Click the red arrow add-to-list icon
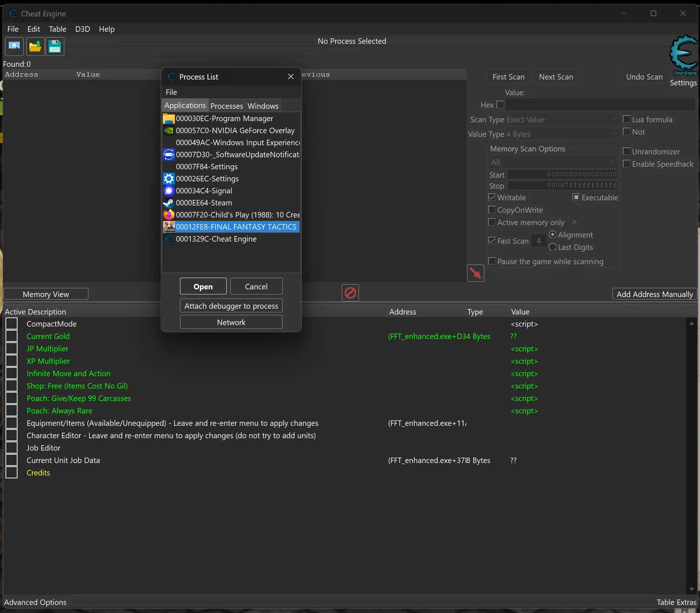The height and width of the screenshot is (613, 700). coord(475,273)
